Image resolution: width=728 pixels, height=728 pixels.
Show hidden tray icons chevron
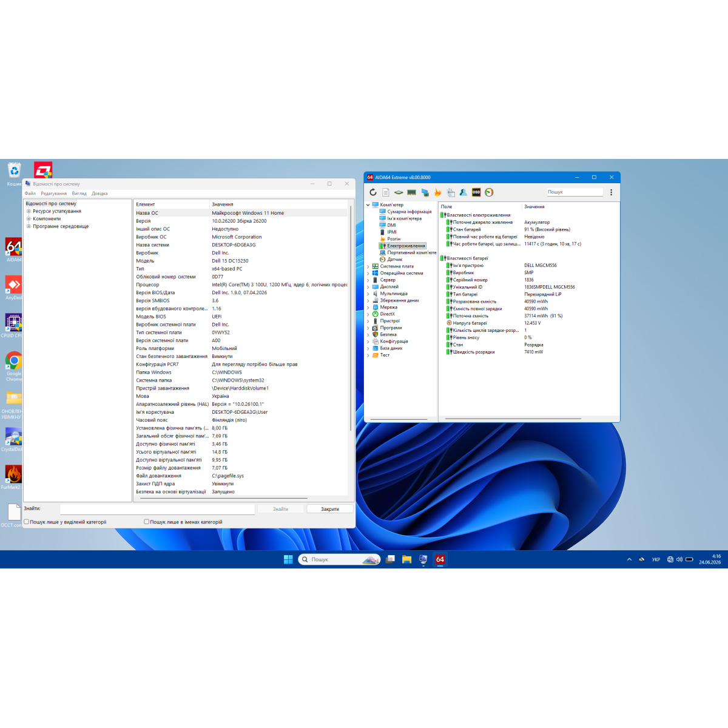[x=629, y=559]
